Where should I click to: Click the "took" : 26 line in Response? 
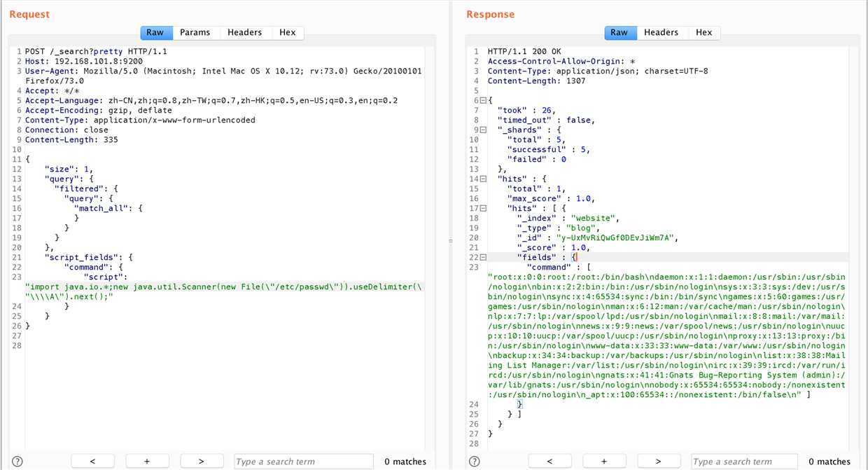pos(526,111)
